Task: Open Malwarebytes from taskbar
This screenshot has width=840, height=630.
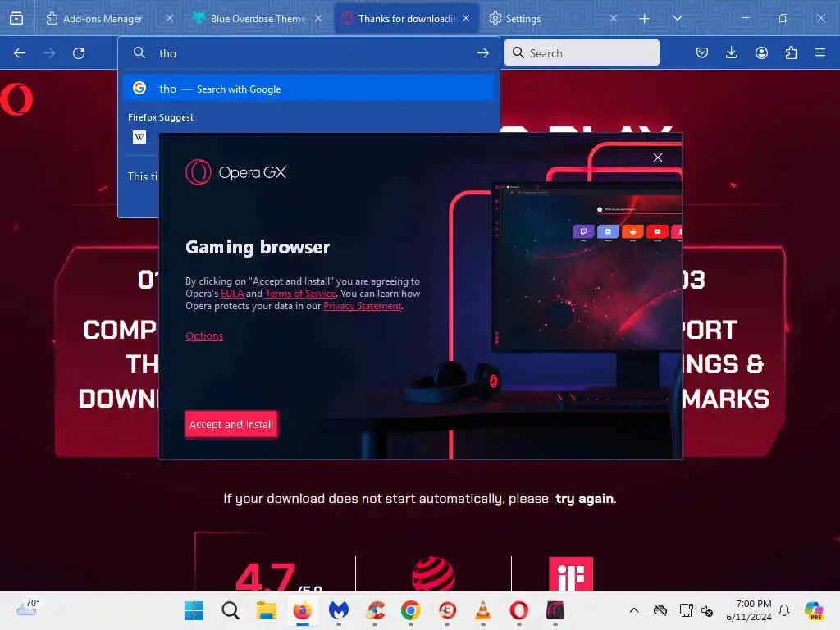Action: point(339,610)
